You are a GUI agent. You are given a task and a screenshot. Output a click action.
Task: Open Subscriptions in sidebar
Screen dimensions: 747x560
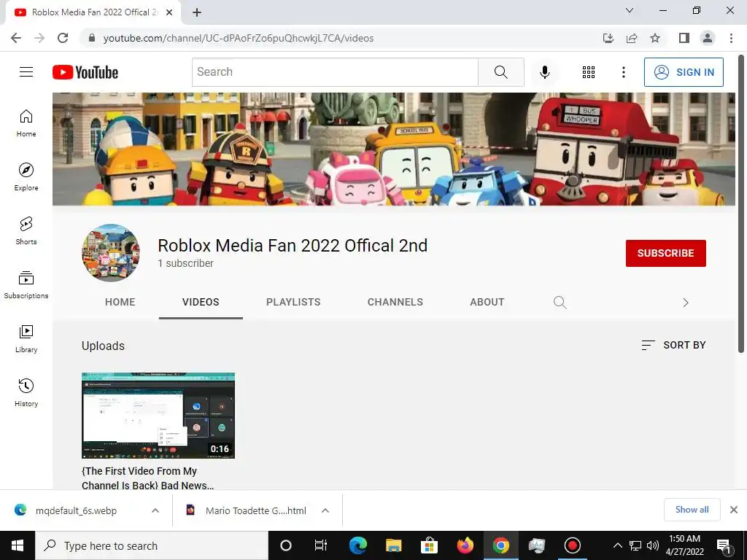26,285
